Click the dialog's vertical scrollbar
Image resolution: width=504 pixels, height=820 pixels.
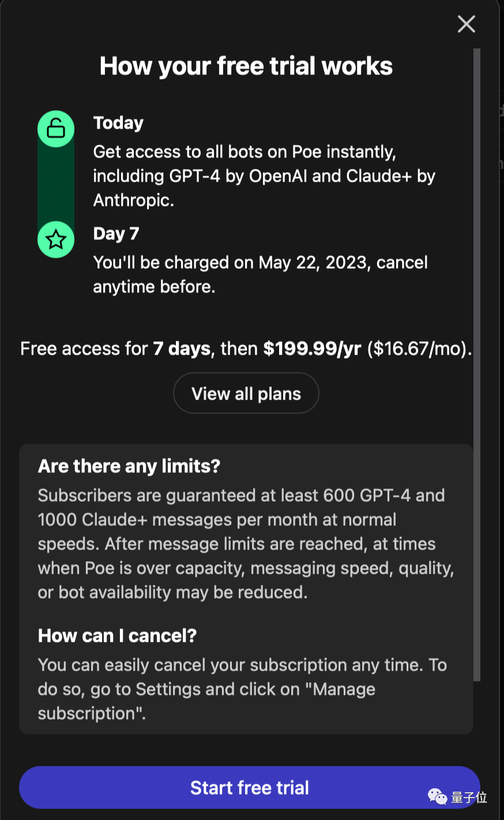coord(476,363)
